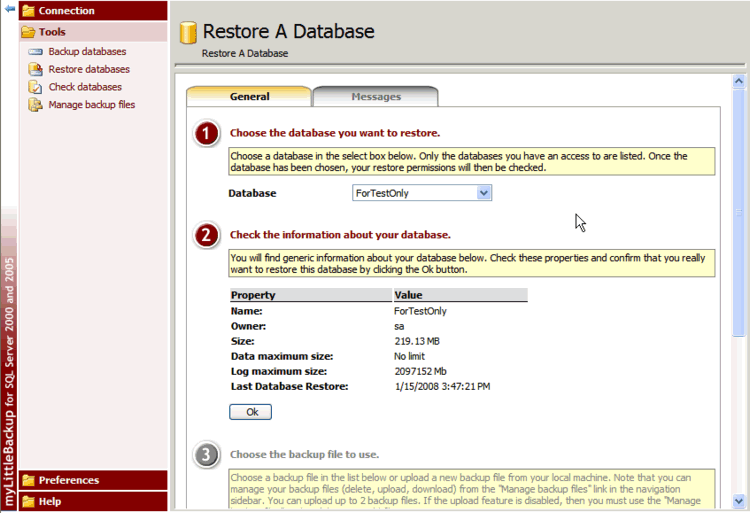Click the Backup databases drive icon
This screenshot has height=513, width=750.
point(35,52)
